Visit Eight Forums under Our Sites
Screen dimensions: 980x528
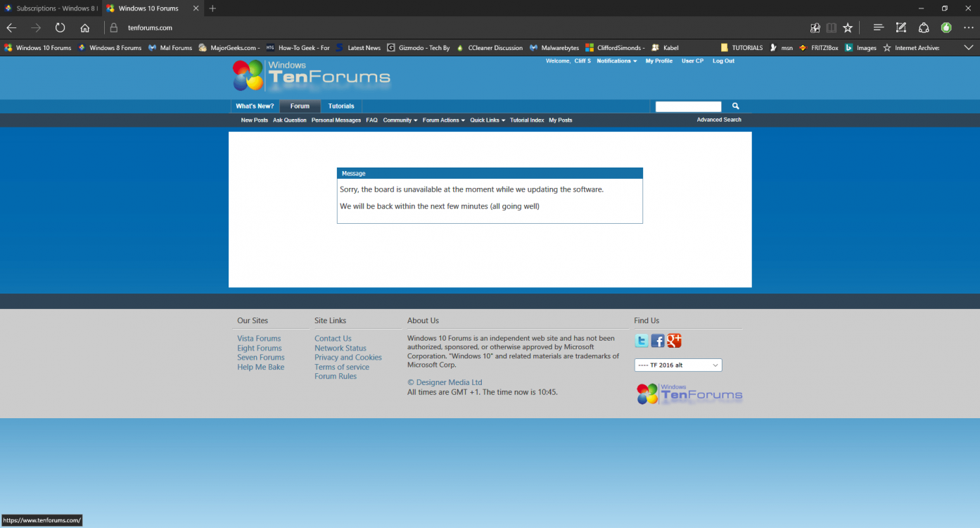[260, 348]
